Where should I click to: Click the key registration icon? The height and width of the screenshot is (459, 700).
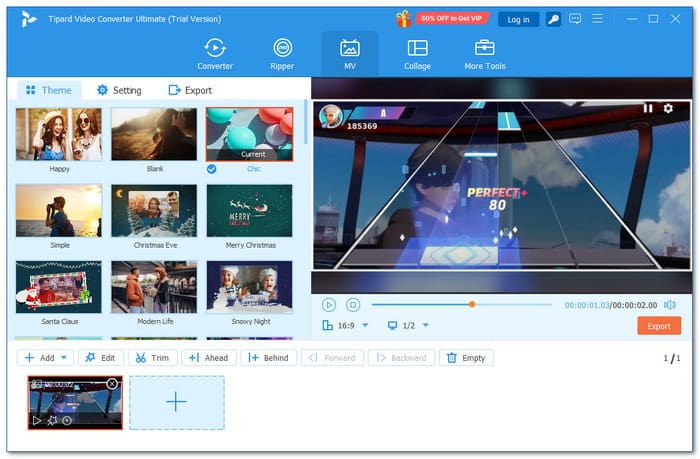[553, 19]
